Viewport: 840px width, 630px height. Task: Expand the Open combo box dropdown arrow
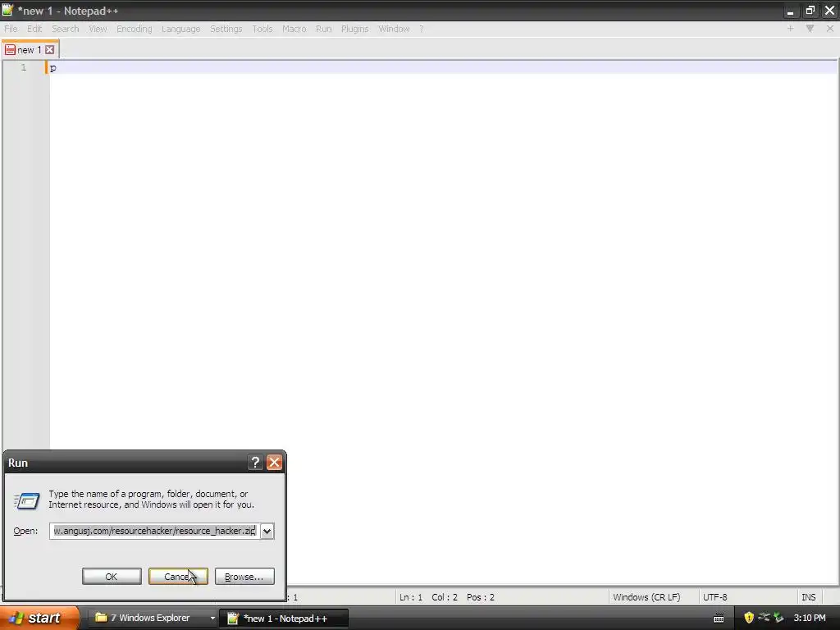[267, 531]
